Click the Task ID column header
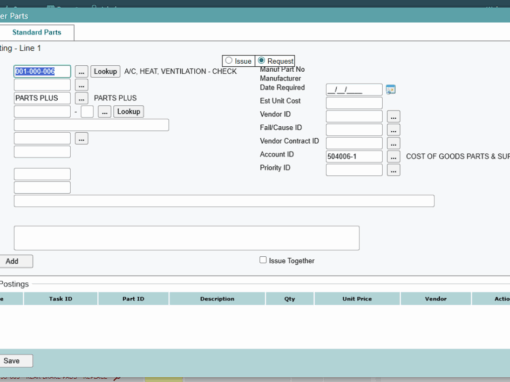The width and height of the screenshot is (510, 382). tap(61, 299)
